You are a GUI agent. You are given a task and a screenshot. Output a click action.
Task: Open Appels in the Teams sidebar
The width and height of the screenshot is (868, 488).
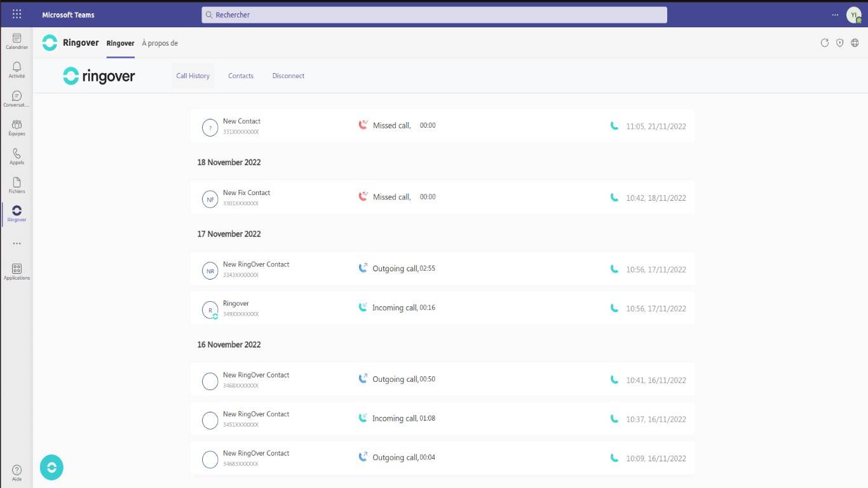click(17, 156)
